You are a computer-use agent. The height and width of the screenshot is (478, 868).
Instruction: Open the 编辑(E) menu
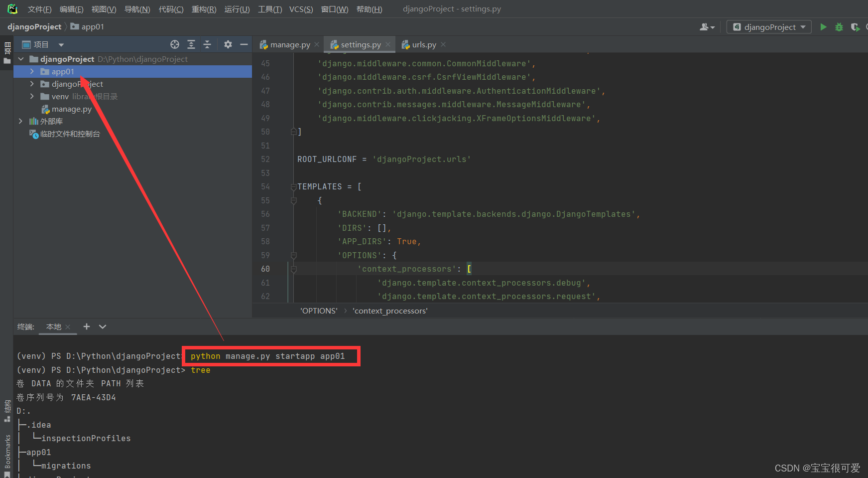(x=72, y=9)
